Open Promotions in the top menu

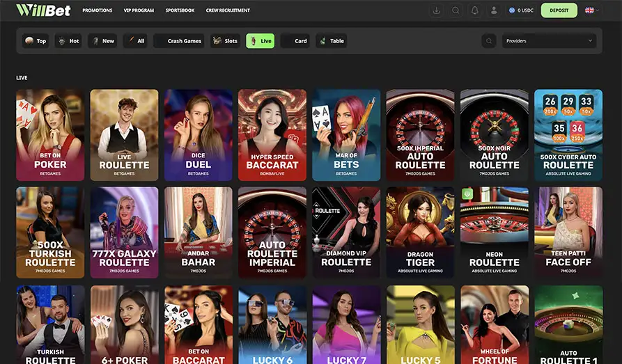coord(98,10)
